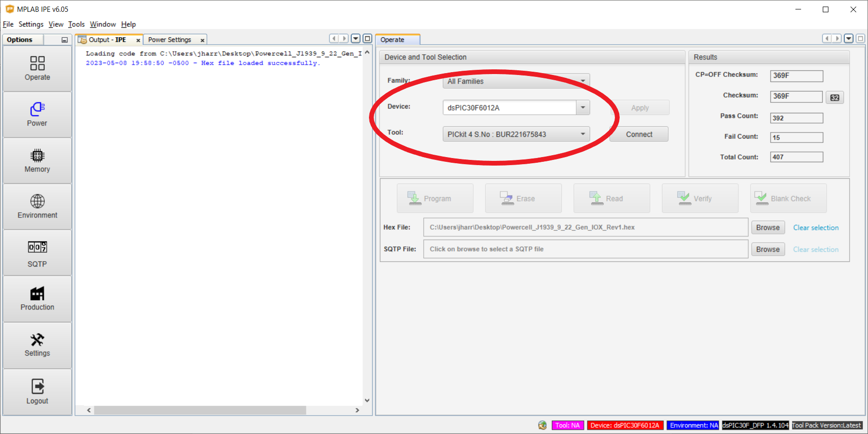Open the Device dropdown list
868x434 pixels.
pyautogui.click(x=583, y=108)
